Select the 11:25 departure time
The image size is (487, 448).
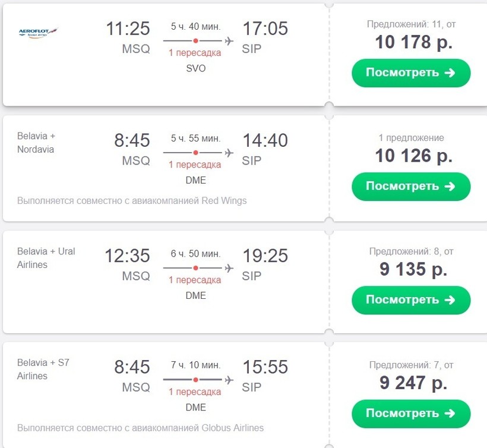coord(128,29)
